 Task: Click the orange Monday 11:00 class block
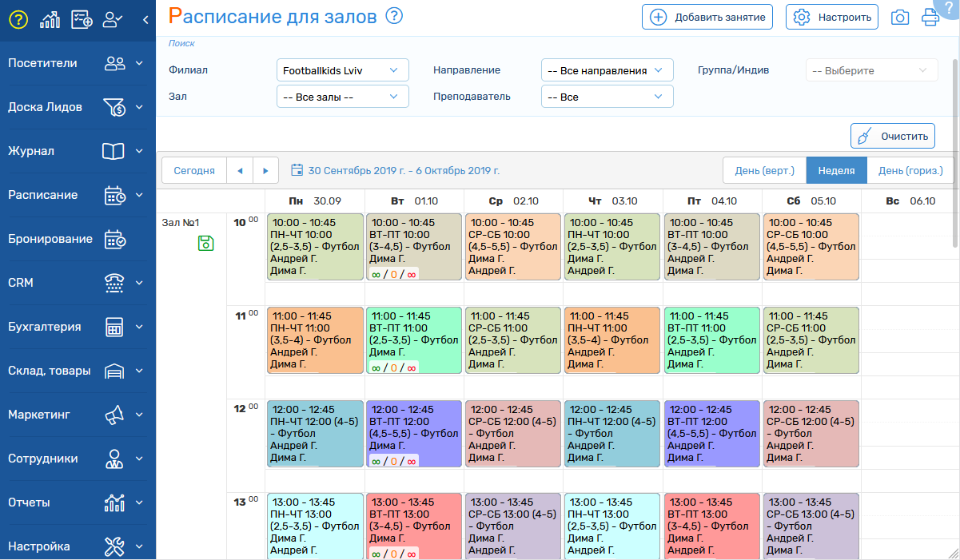coord(315,340)
